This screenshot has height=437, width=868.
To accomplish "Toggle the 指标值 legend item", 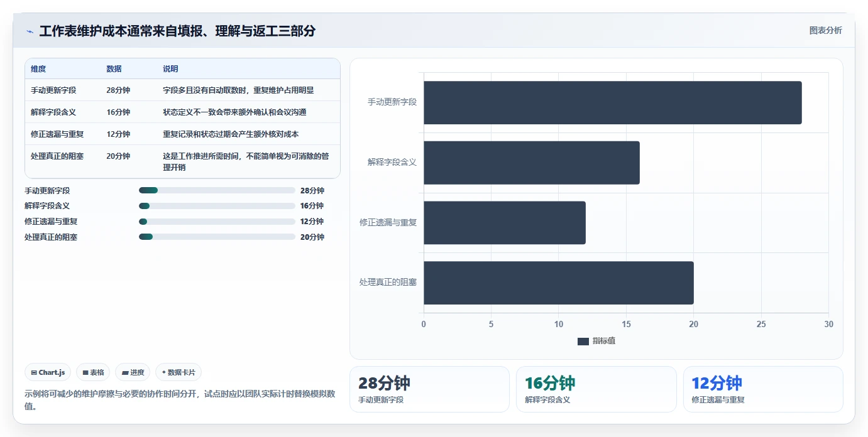I will [x=596, y=341].
